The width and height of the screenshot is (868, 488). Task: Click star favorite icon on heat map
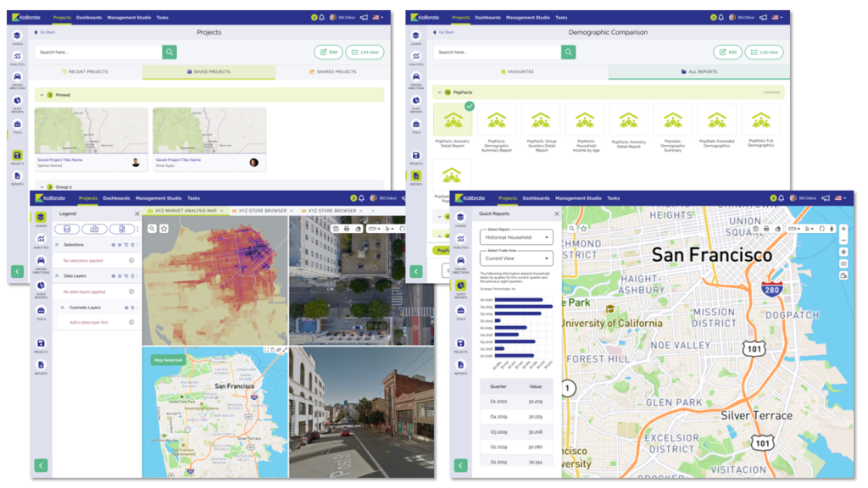tap(164, 229)
